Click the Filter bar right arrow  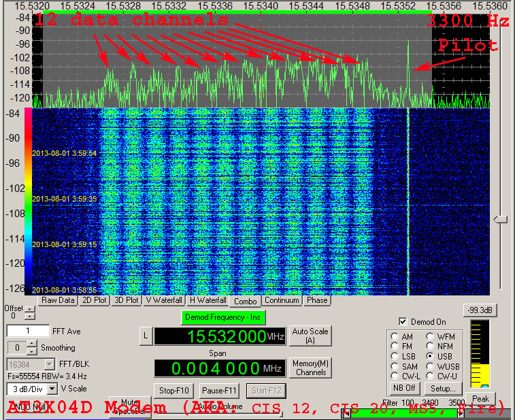pos(461,415)
